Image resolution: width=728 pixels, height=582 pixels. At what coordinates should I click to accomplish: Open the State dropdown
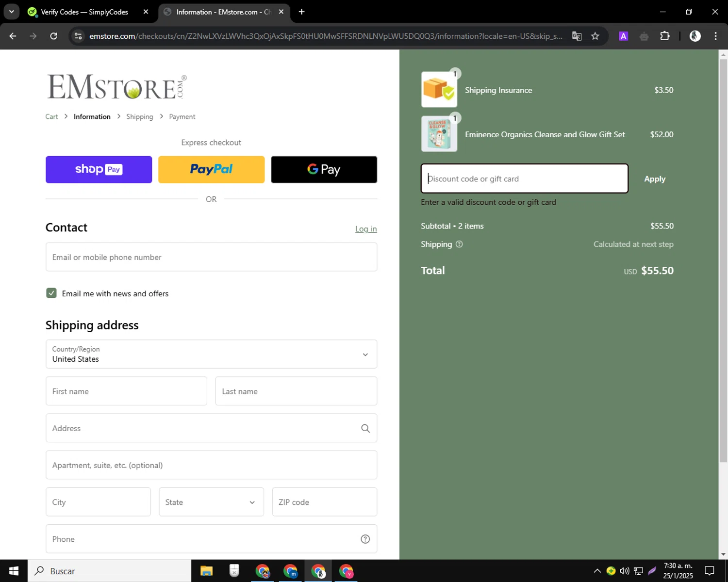coord(211,502)
